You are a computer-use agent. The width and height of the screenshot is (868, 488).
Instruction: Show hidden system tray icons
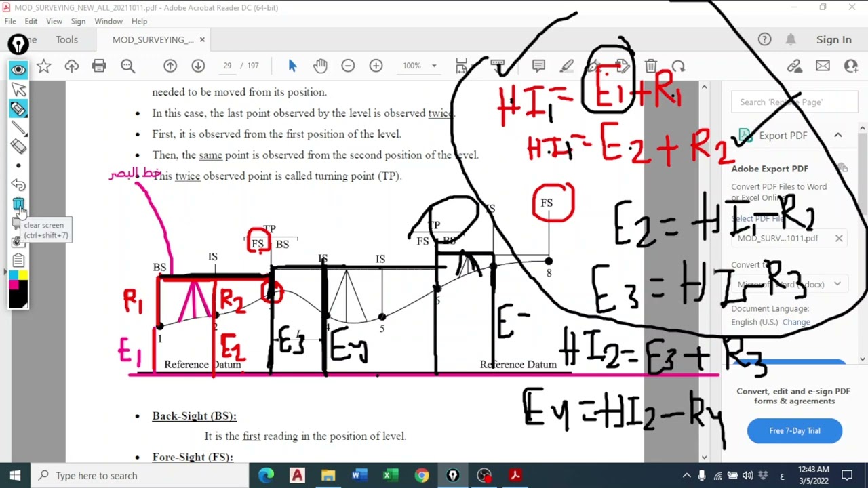click(686, 475)
